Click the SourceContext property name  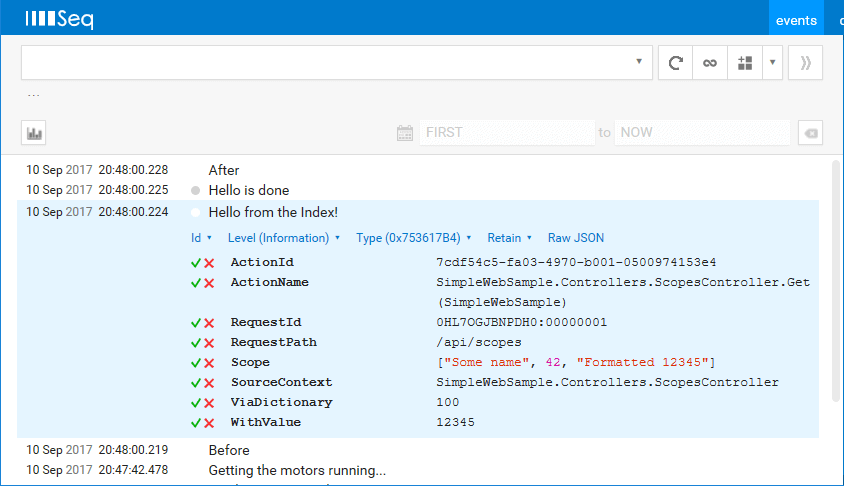282,382
